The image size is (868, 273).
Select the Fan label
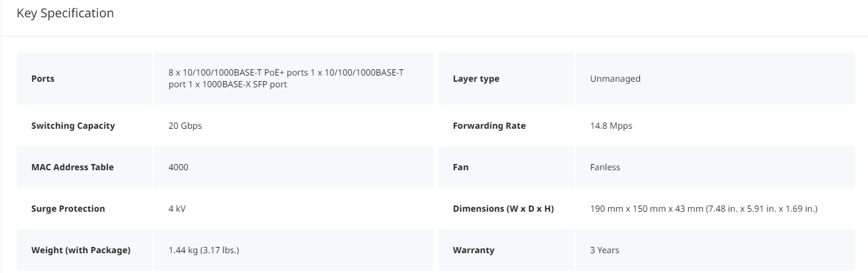pyautogui.click(x=461, y=167)
